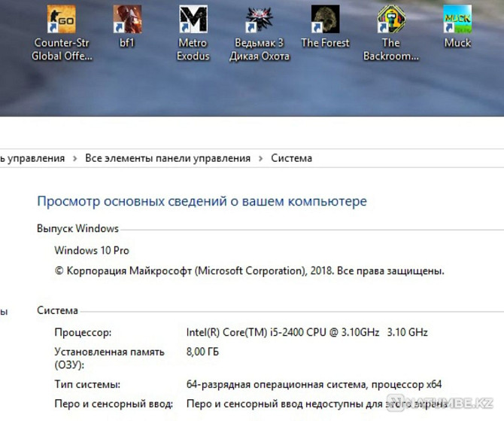This screenshot has width=504, height=421.
Task: Select the Выпуск Windows section label
Action: 77,228
